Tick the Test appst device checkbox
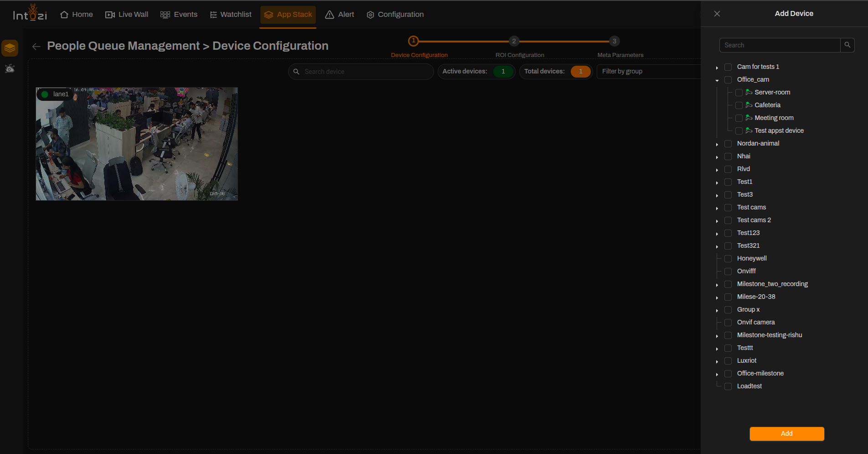Viewport: 868px width, 454px height. (x=739, y=131)
